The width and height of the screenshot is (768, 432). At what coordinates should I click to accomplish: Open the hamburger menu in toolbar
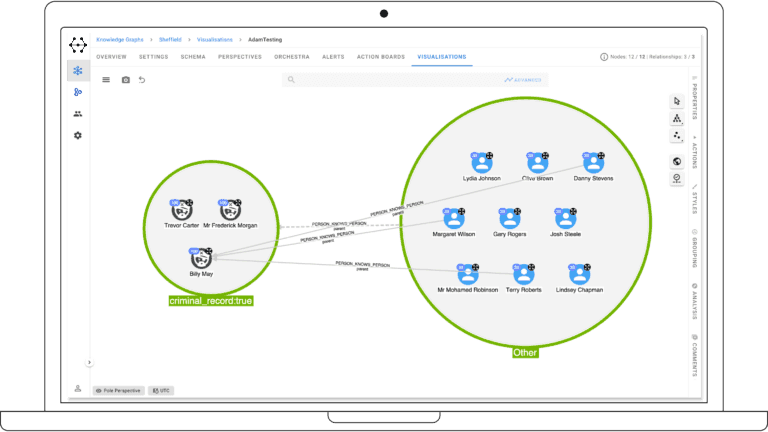(x=107, y=80)
